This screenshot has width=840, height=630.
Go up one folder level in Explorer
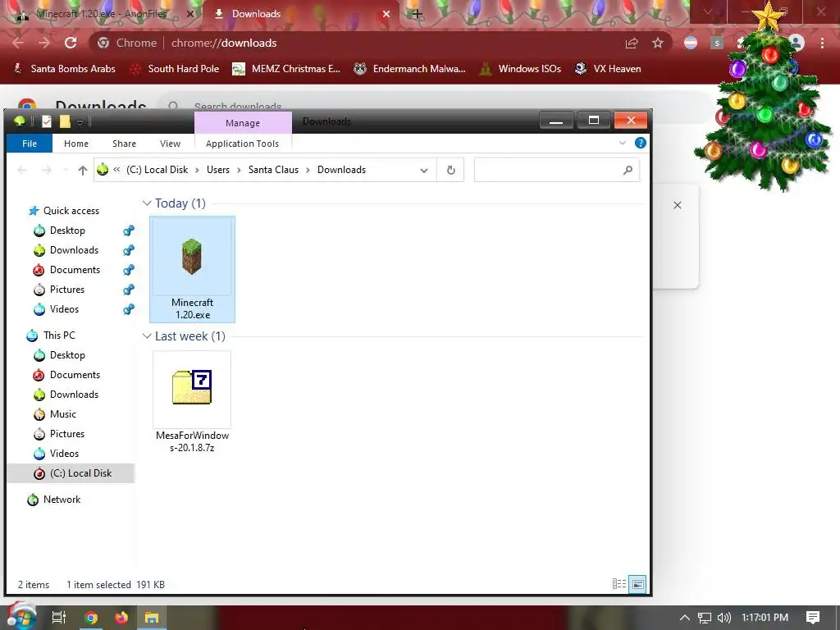pyautogui.click(x=83, y=170)
